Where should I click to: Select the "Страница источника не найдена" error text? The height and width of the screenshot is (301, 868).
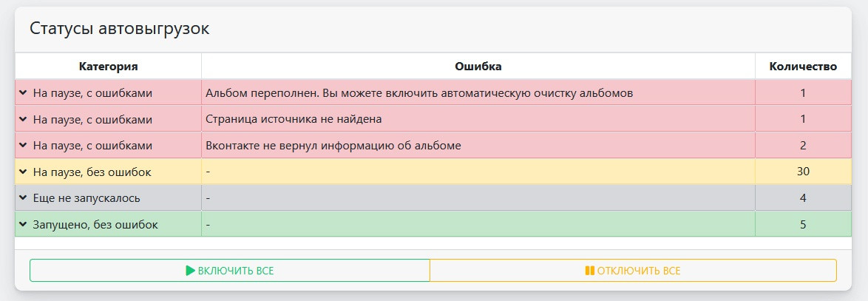tap(294, 119)
